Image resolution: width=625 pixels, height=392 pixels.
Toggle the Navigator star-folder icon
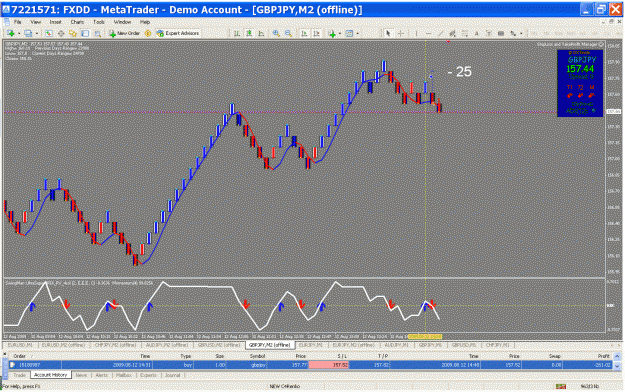pyautogui.click(x=73, y=33)
